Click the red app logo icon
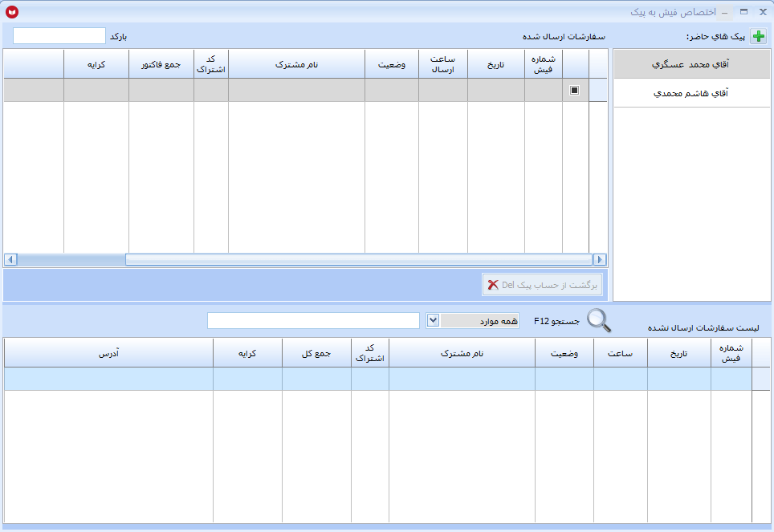 point(12,12)
